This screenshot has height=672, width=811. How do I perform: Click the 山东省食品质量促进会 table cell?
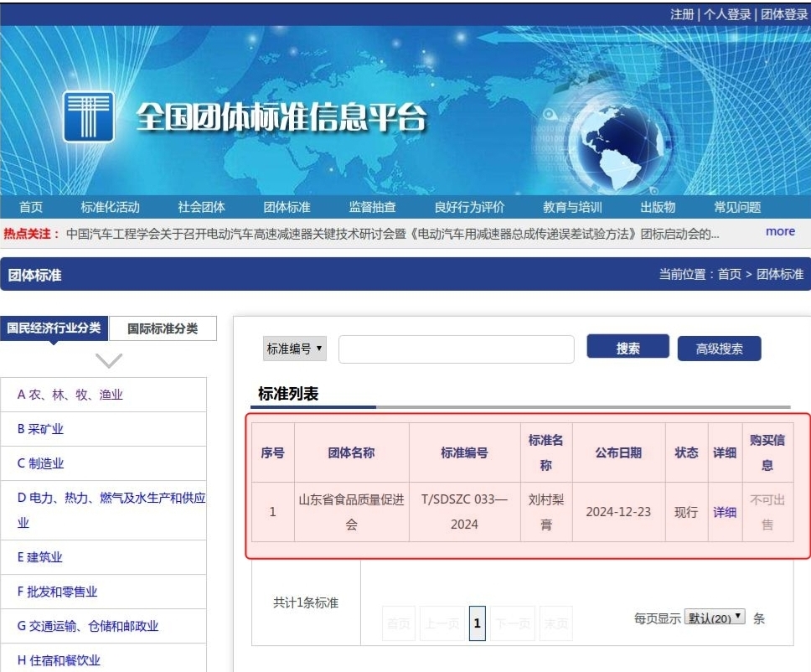[x=352, y=512]
